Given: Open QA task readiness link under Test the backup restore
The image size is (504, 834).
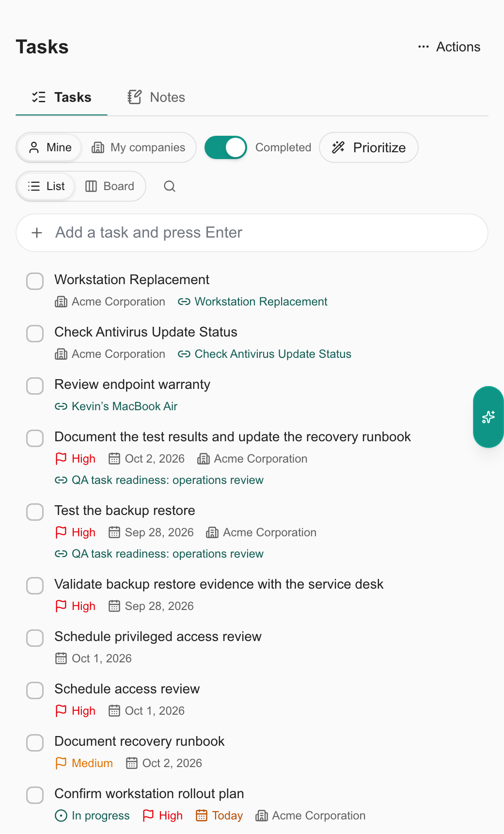Looking at the screenshot, I should click(159, 554).
